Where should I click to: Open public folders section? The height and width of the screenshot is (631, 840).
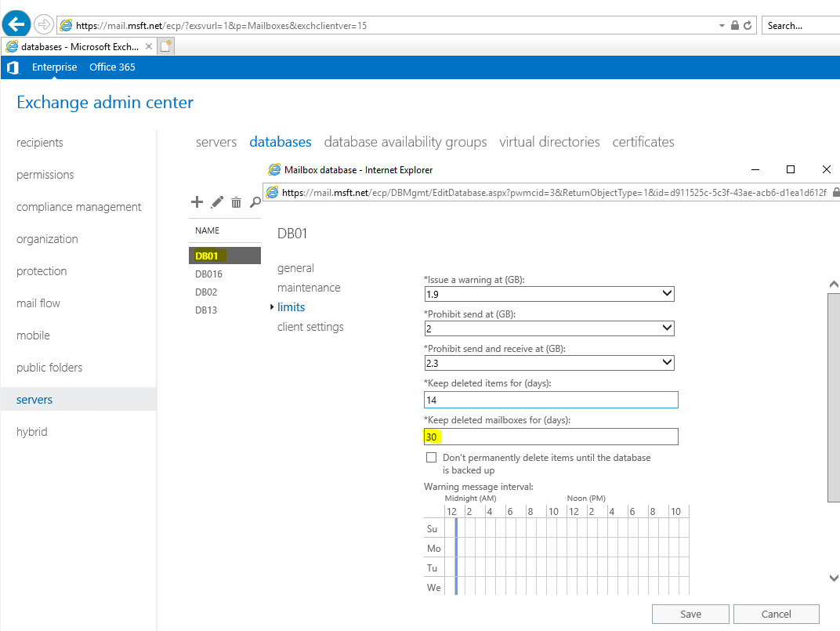coord(49,368)
